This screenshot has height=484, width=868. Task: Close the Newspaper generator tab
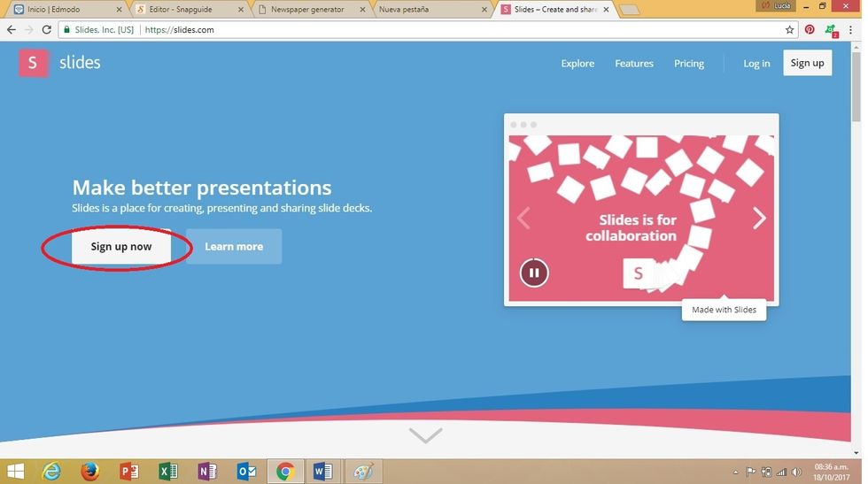point(362,10)
